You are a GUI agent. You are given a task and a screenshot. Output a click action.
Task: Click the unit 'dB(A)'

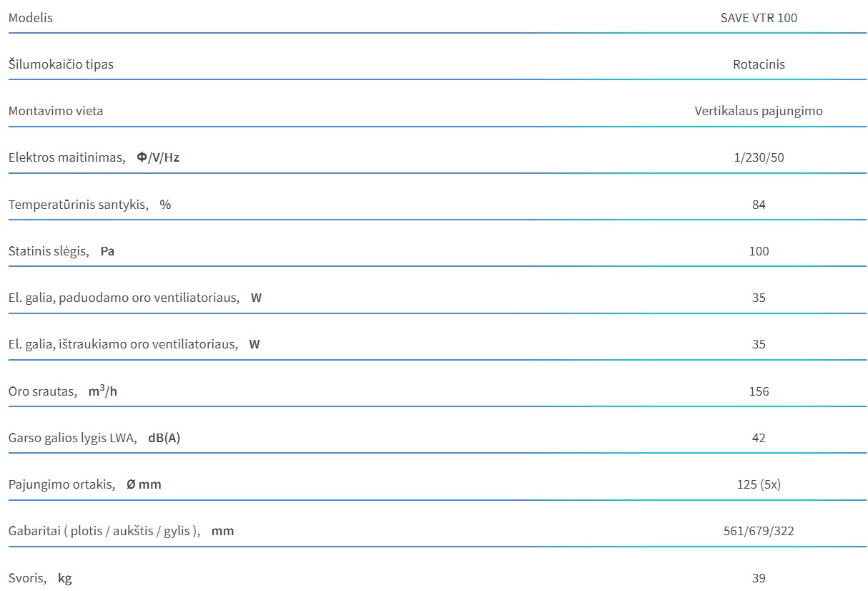point(164,438)
